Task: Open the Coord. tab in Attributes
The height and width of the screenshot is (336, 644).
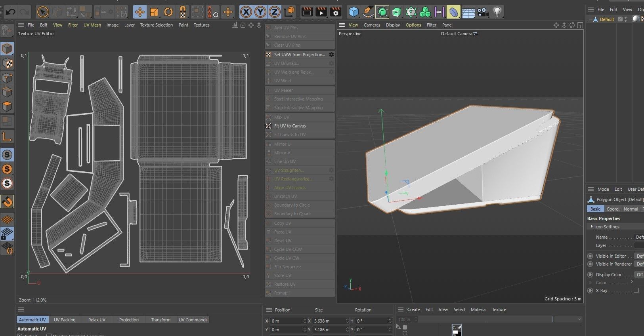Action: tap(613, 209)
